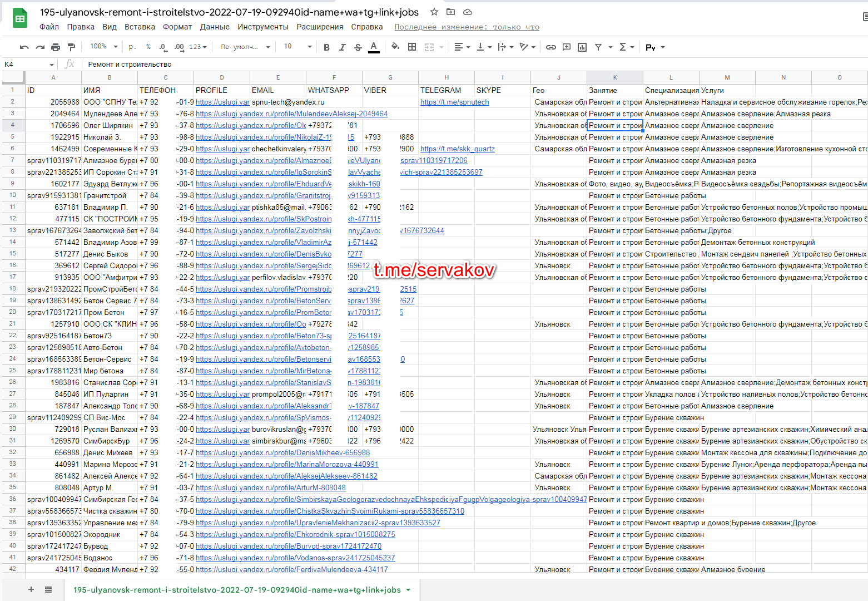This screenshot has width=868, height=601.
Task: Insert a chart
Action: pos(582,47)
